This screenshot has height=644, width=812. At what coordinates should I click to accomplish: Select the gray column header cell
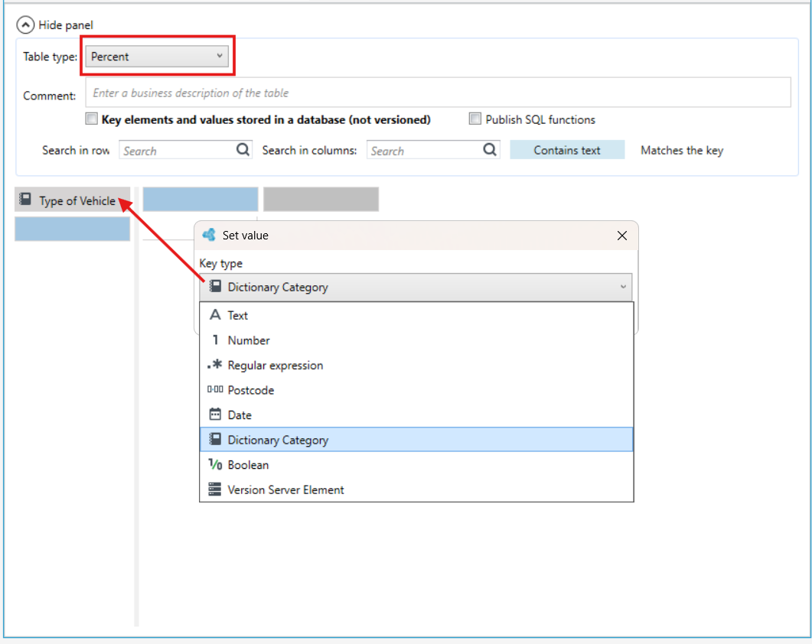[x=321, y=200]
